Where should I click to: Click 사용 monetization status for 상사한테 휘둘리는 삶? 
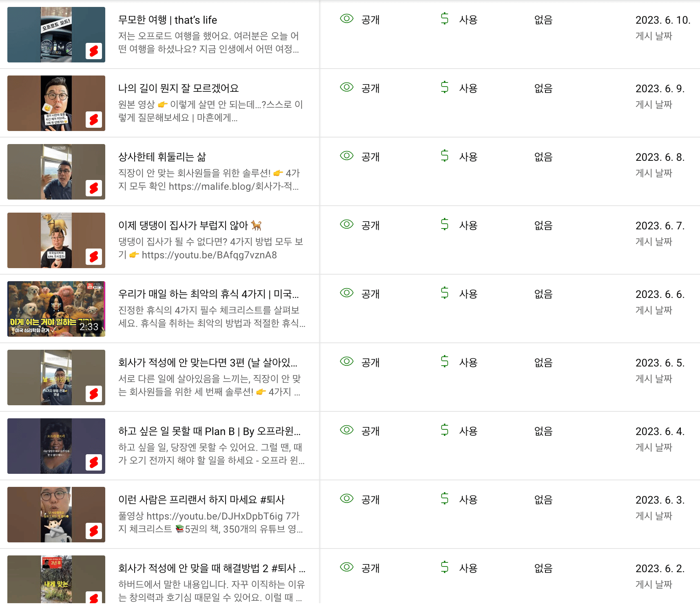(x=468, y=157)
